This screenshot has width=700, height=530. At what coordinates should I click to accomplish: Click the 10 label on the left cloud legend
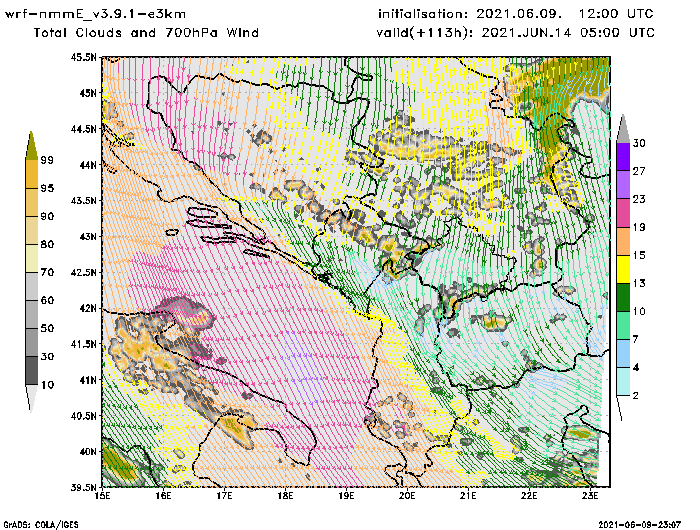[x=47, y=385]
